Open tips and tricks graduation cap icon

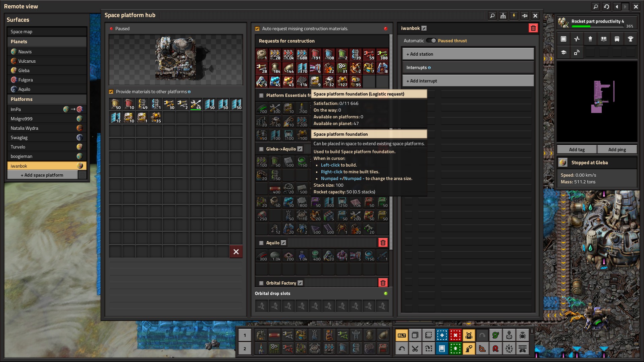[x=563, y=52]
